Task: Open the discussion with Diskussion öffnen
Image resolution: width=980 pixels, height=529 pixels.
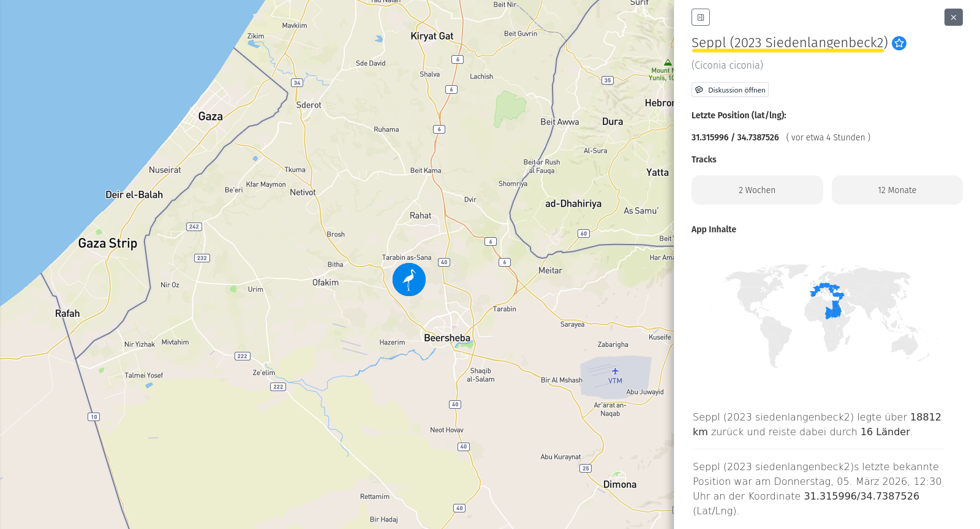Action: pos(730,90)
